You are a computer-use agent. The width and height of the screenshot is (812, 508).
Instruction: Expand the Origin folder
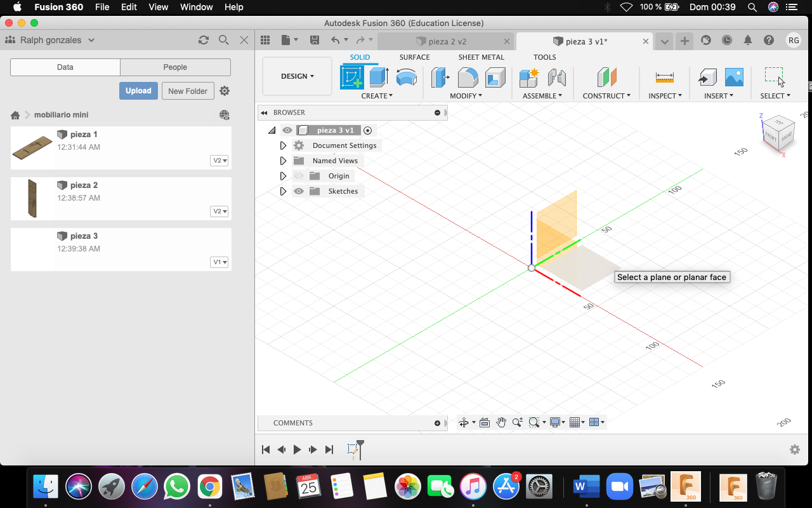point(283,176)
